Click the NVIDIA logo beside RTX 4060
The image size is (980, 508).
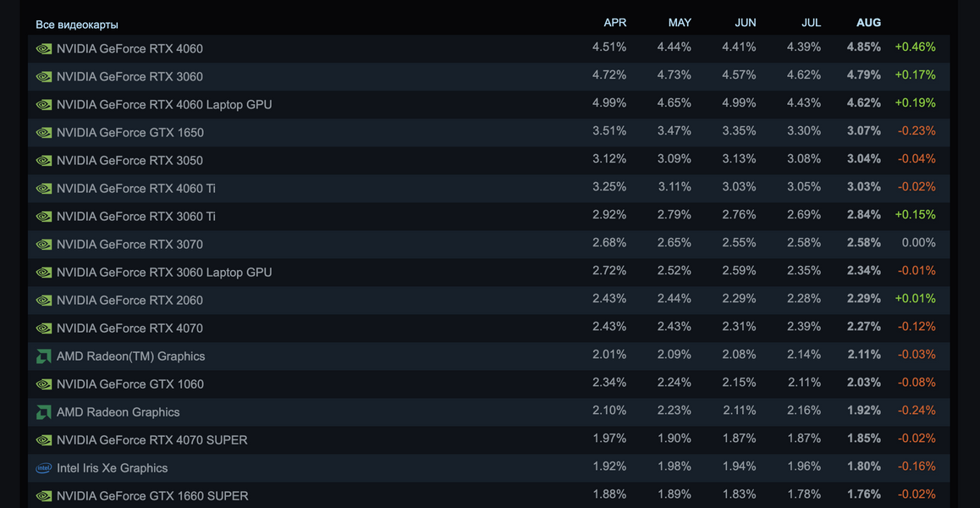44,49
